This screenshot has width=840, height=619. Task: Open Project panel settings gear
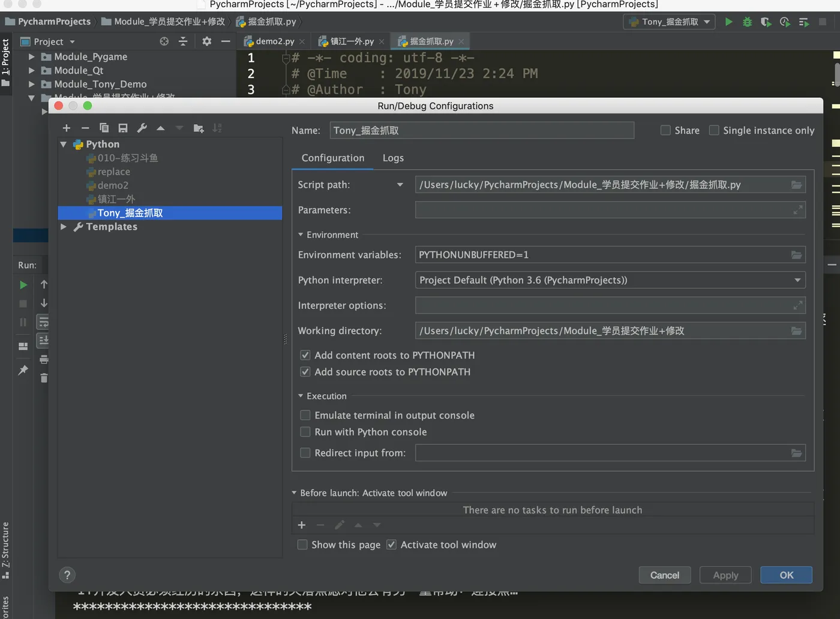tap(206, 41)
